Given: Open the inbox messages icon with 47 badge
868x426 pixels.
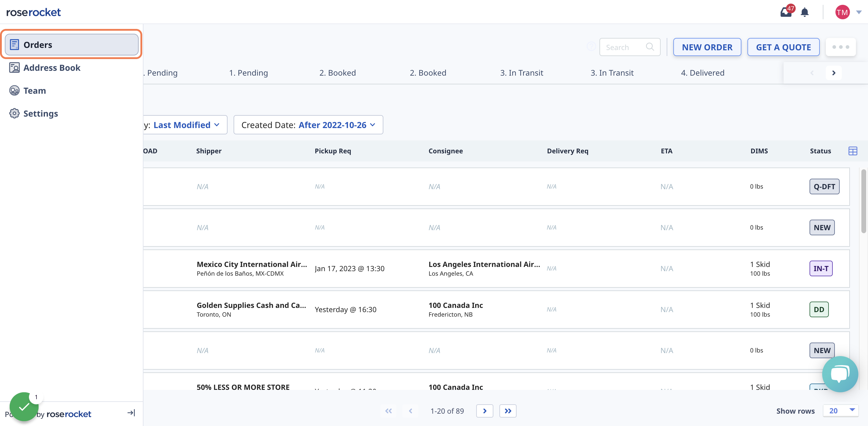Looking at the screenshot, I should [786, 12].
